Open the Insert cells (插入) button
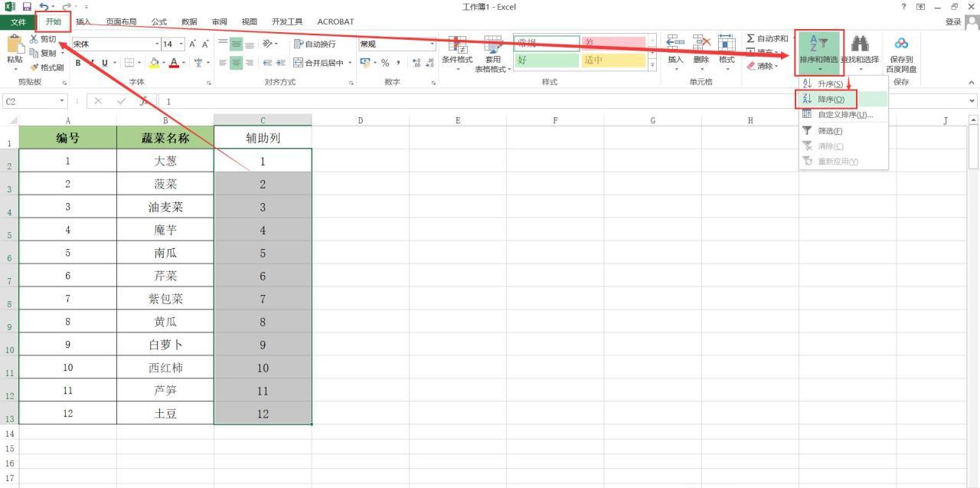 (x=675, y=54)
